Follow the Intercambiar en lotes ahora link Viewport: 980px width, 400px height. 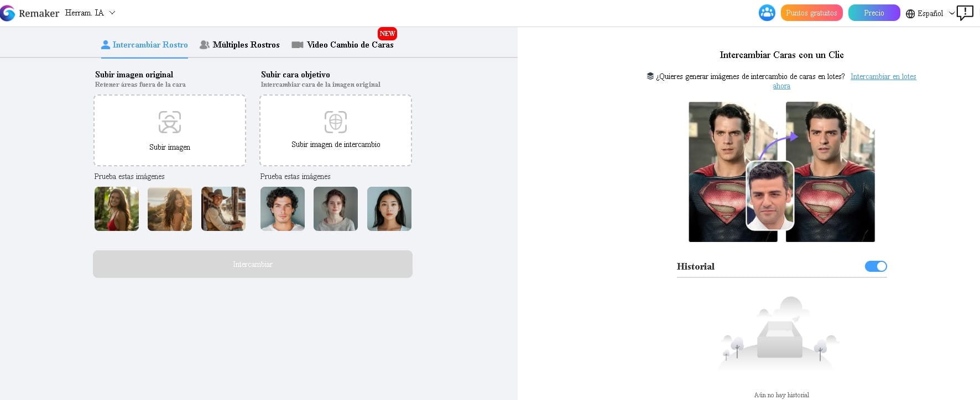[x=883, y=77]
